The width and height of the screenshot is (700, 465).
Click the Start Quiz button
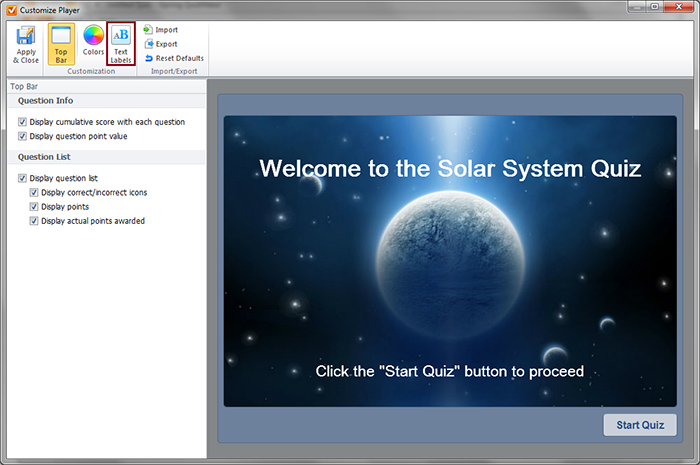640,425
